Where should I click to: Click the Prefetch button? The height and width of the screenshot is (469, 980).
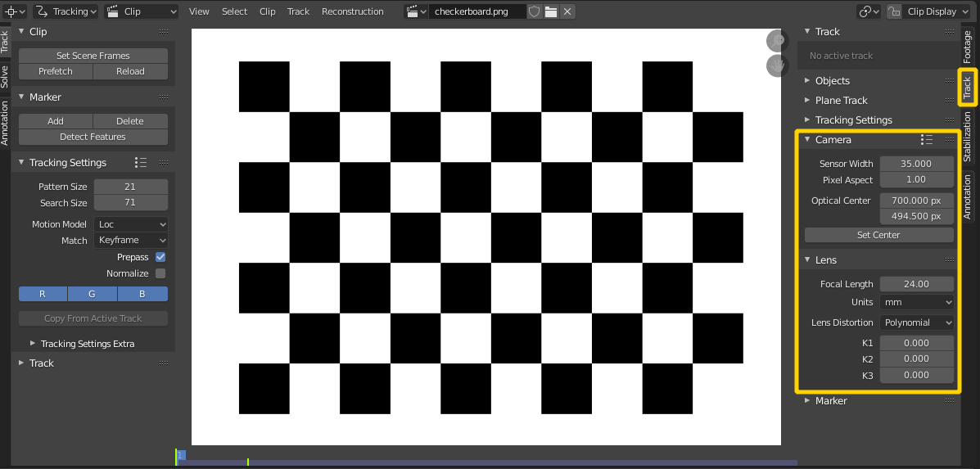[56, 71]
